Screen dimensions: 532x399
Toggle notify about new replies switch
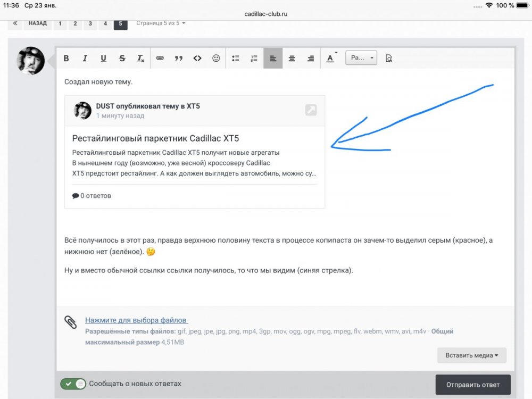pos(73,384)
